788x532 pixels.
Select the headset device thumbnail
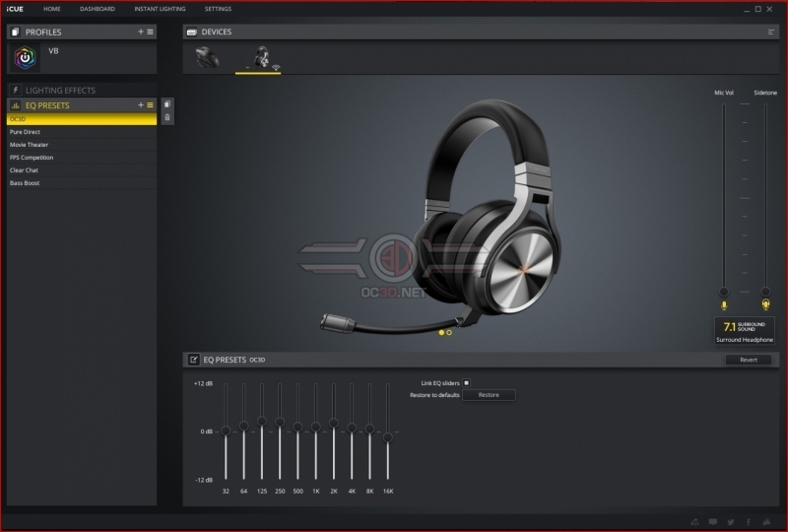coord(261,57)
